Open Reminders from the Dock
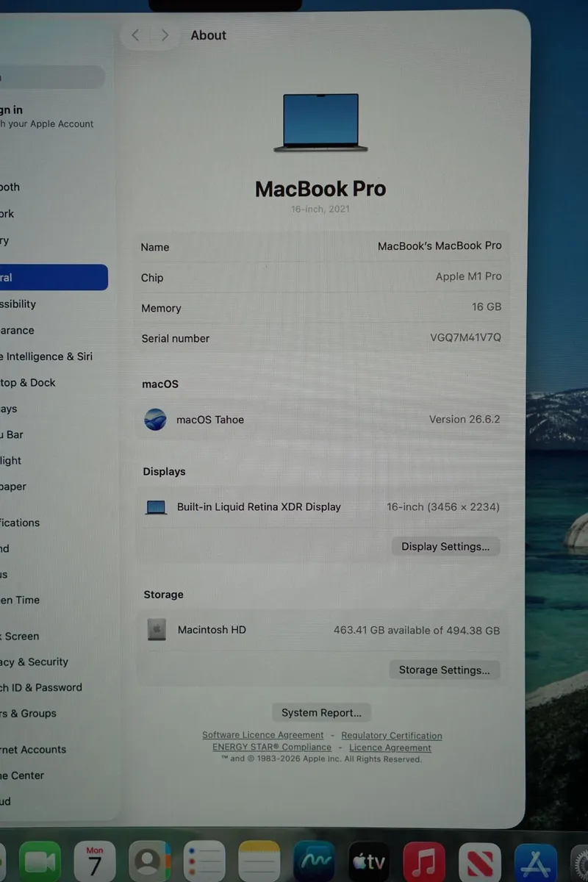 pos(204,861)
